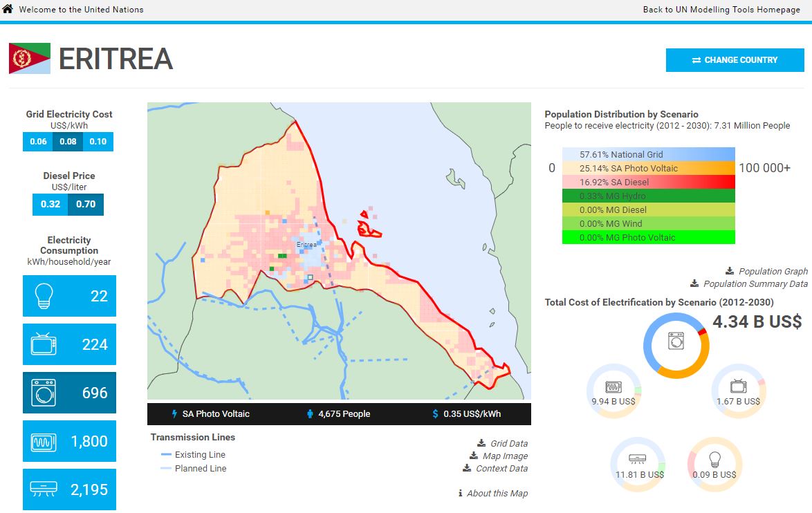Select grid electricity cost 0.06
Viewport: 812px width, 513px height.
coord(38,141)
